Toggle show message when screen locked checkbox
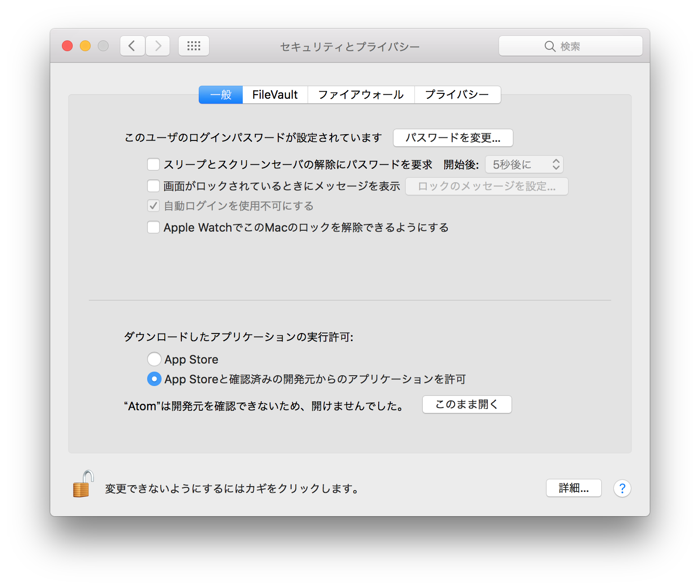The width and height of the screenshot is (700, 588). point(153,186)
